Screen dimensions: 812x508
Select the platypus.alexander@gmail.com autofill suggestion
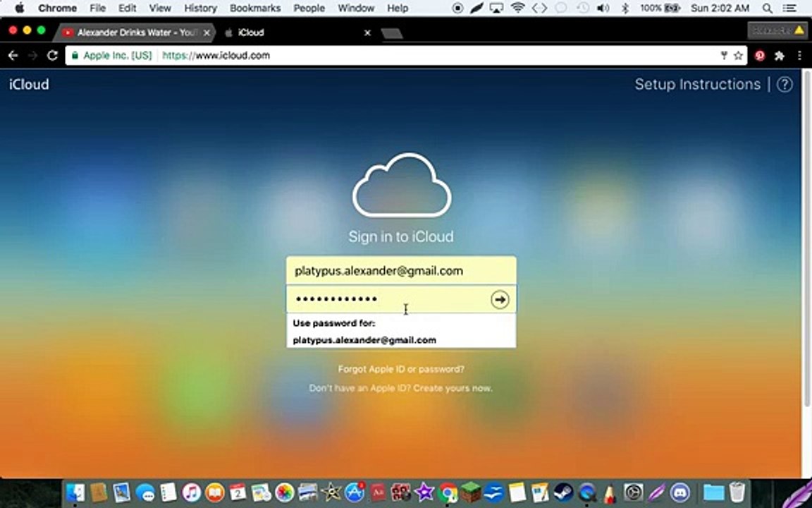[401, 340]
